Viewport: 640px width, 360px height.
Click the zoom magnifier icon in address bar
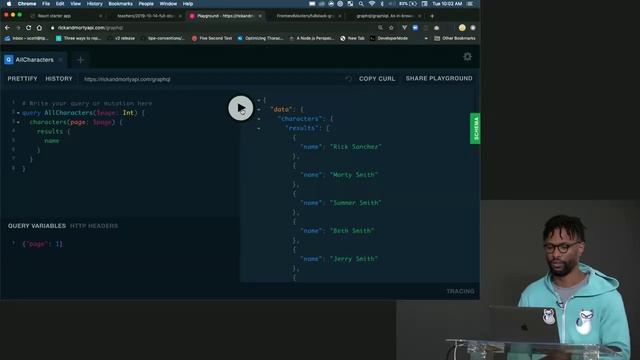[x=380, y=28]
